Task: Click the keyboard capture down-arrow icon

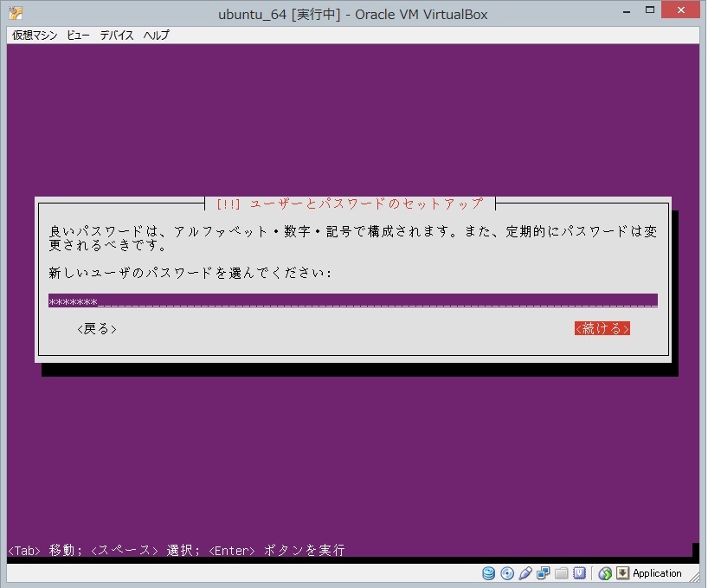Action: coord(622,573)
